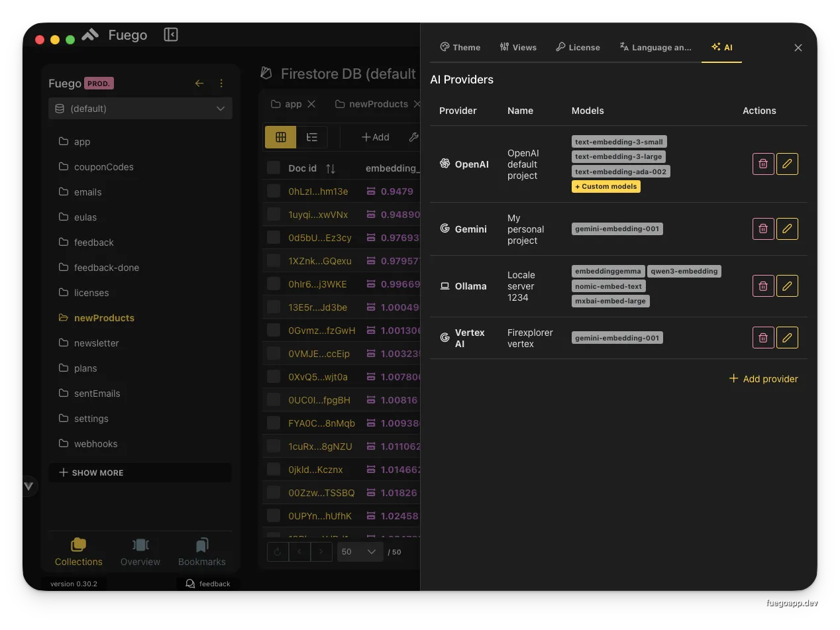
Task: Select all documents with header checkbox
Action: (x=274, y=168)
